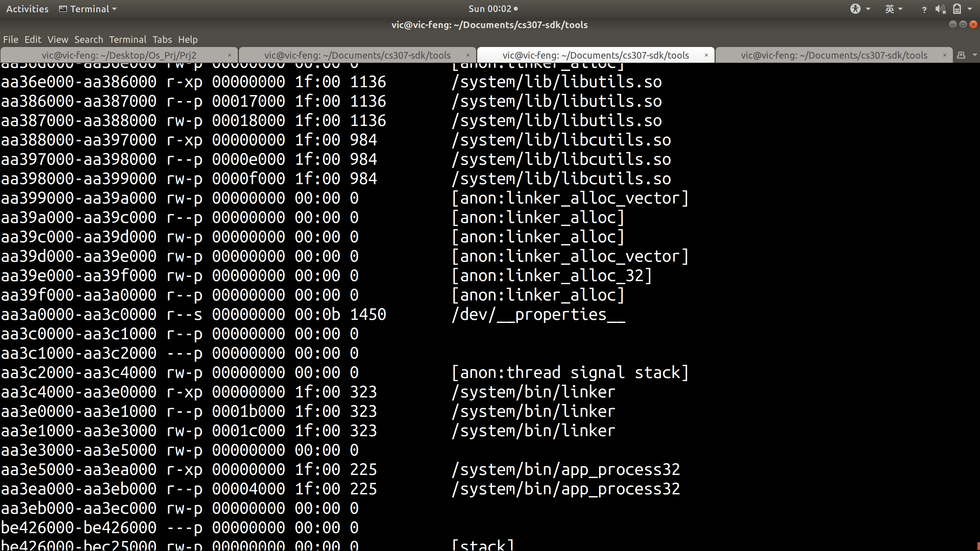Expand the system menu arrow by battery
The image size is (980, 551).
click(x=969, y=9)
